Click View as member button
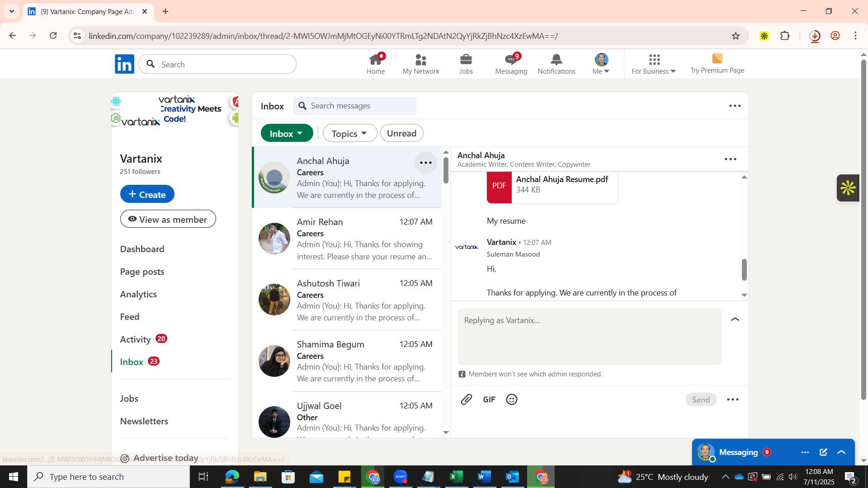 [x=168, y=219]
